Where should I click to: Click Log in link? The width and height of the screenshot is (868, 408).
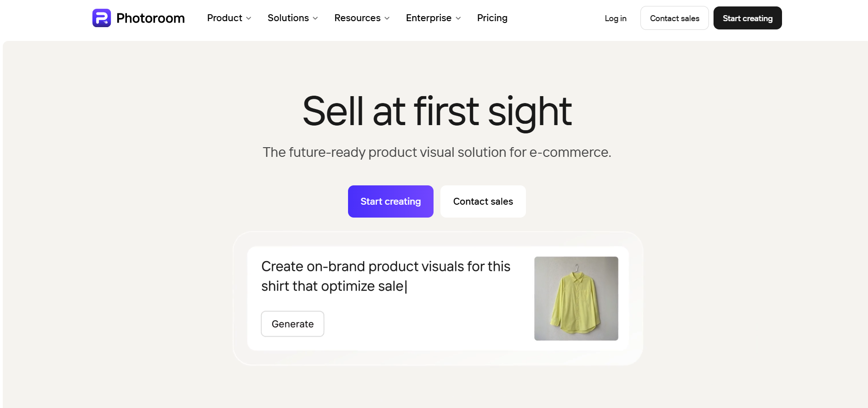616,18
